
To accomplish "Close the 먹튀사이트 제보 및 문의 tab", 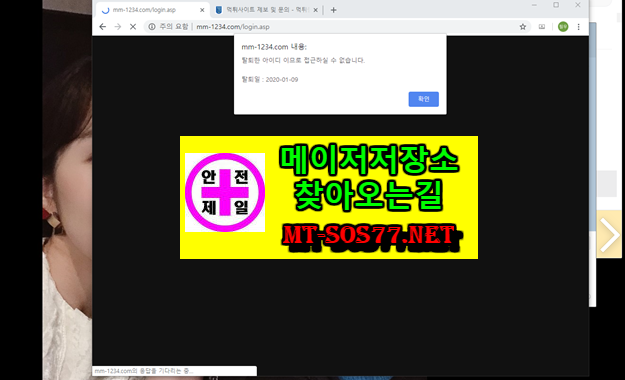I will point(315,10).
